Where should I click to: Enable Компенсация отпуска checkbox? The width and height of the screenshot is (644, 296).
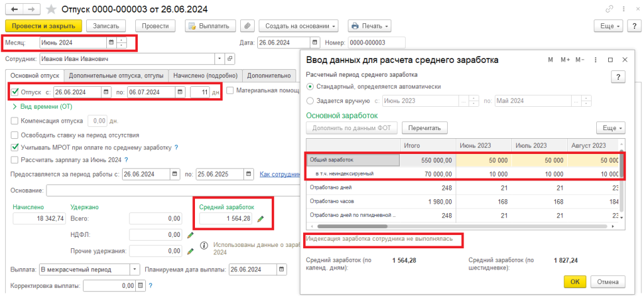[15, 121]
